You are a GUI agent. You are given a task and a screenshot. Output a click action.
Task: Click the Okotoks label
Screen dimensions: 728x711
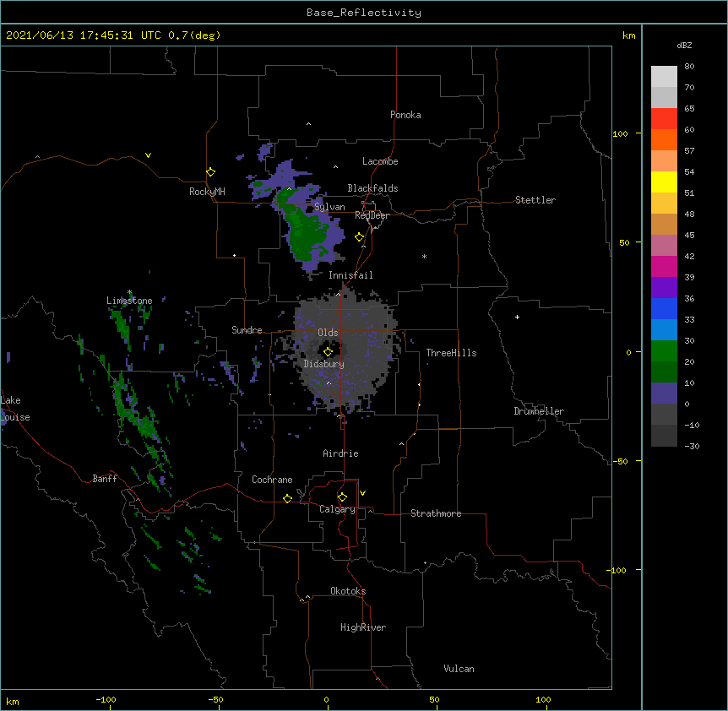tap(348, 591)
